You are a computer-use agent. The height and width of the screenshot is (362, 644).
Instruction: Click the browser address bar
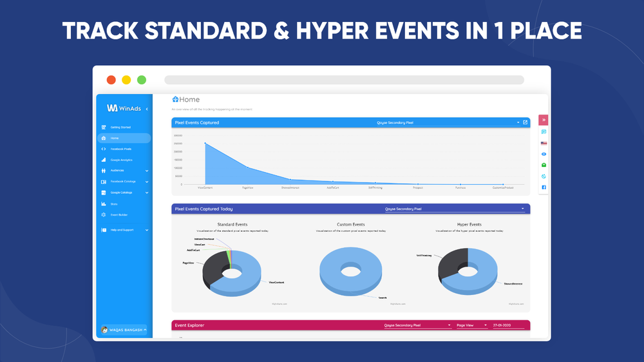coord(344,80)
